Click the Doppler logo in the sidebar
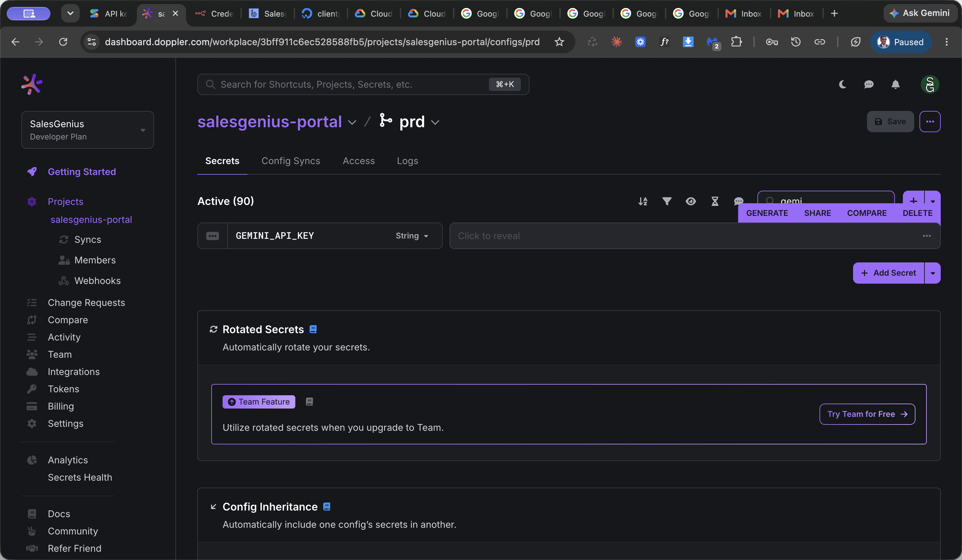The image size is (962, 560). 32,84
